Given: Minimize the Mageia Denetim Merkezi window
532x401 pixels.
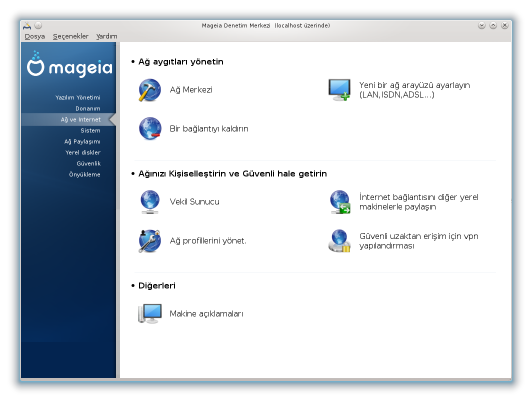Looking at the screenshot, I should tap(481, 25).
